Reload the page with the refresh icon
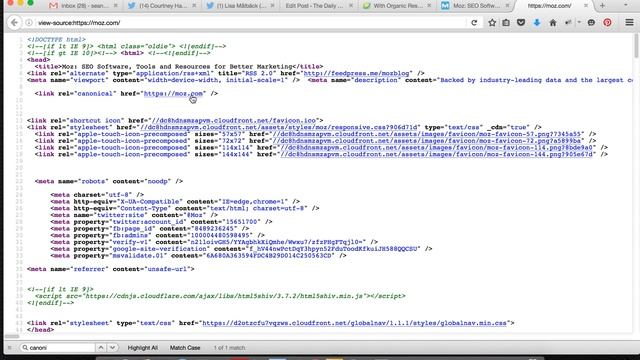640x360 pixels. 474,23
